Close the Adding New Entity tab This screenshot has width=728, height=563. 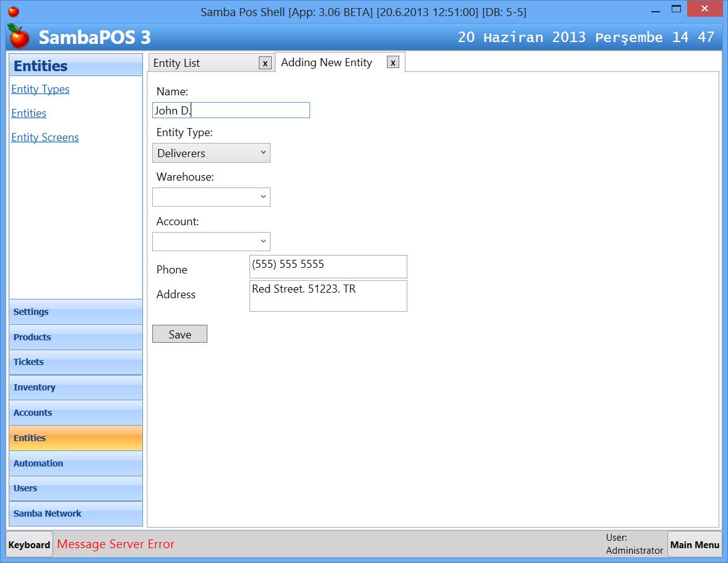[x=393, y=62]
